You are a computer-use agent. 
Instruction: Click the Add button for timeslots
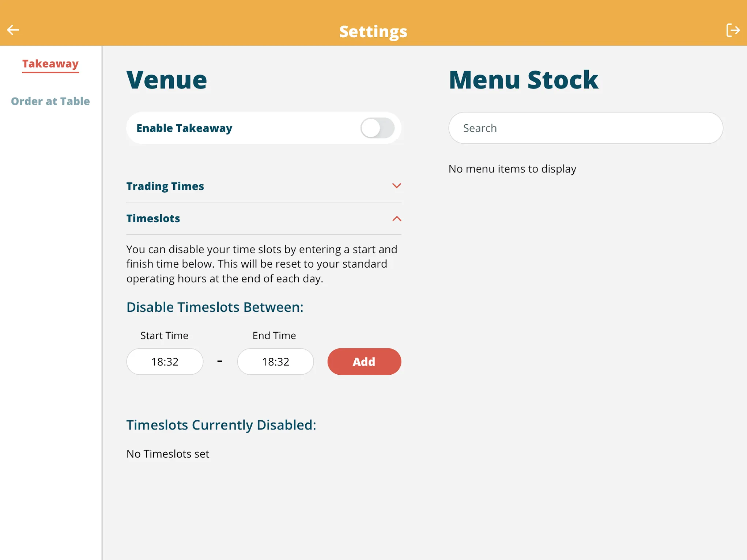click(x=363, y=361)
